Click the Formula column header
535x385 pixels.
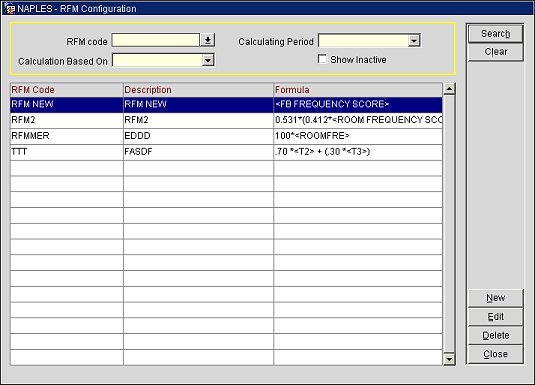358,90
